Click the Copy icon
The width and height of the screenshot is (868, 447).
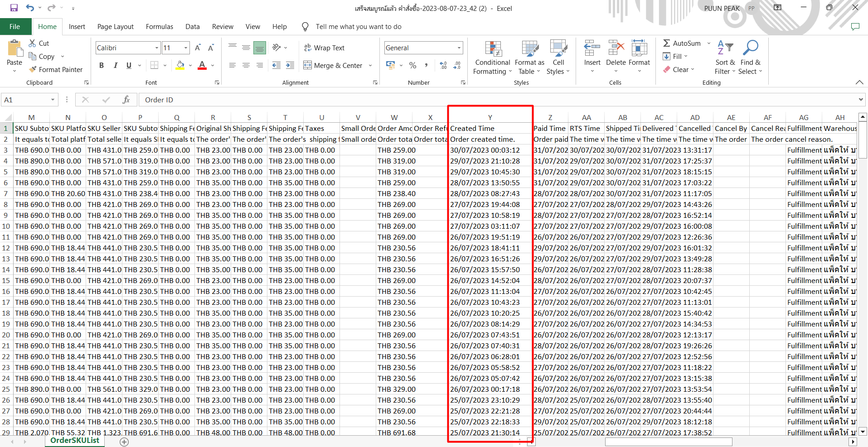tap(32, 56)
